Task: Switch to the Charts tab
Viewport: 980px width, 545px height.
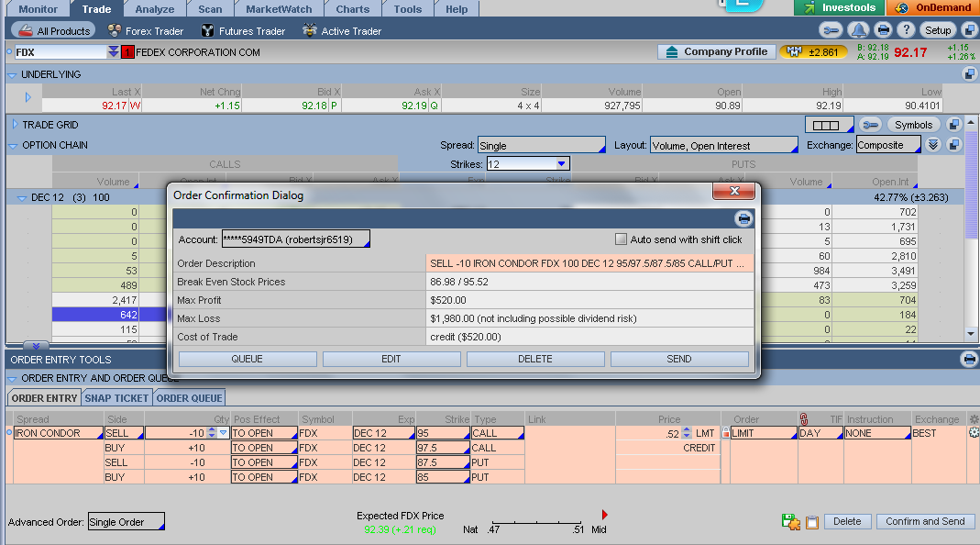Action: [352, 9]
